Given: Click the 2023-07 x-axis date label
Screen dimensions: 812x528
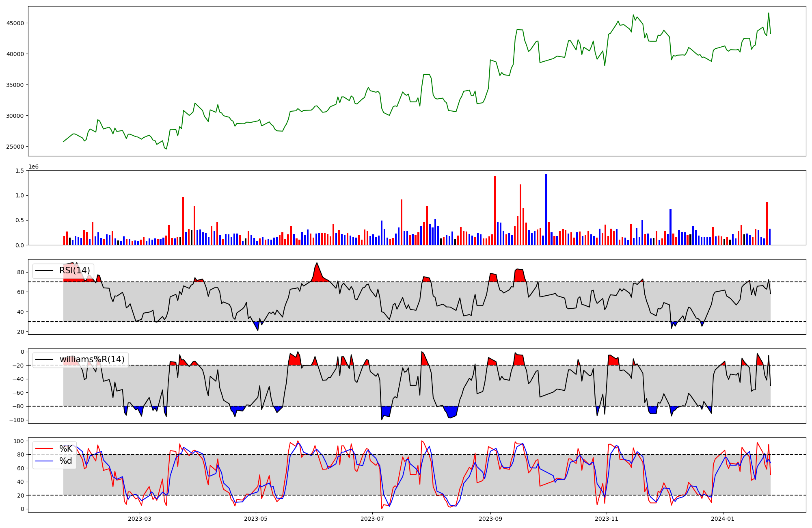Looking at the screenshot, I should tap(372, 519).
